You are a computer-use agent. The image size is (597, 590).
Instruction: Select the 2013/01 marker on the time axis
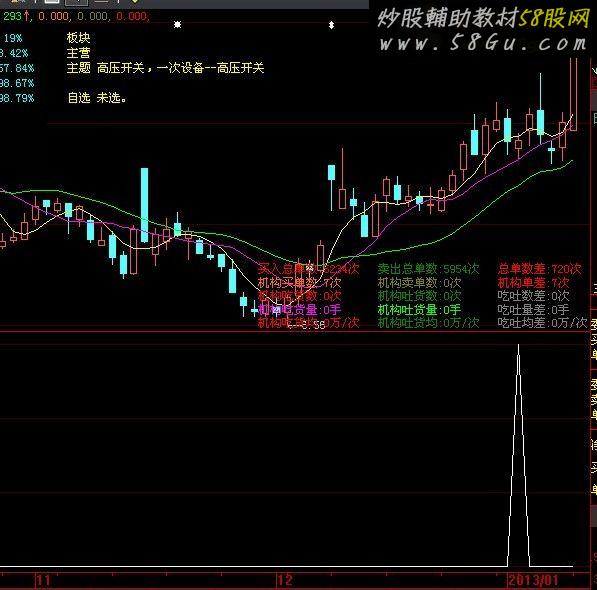click(x=533, y=580)
